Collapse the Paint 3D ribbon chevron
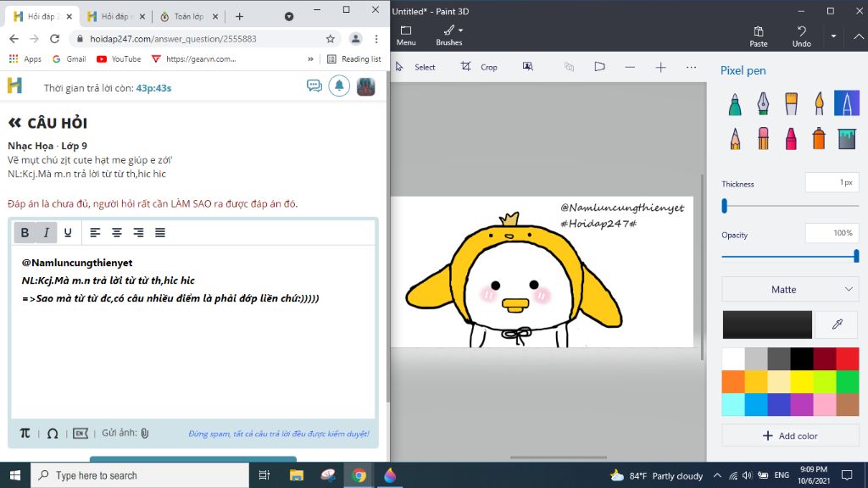 859,36
